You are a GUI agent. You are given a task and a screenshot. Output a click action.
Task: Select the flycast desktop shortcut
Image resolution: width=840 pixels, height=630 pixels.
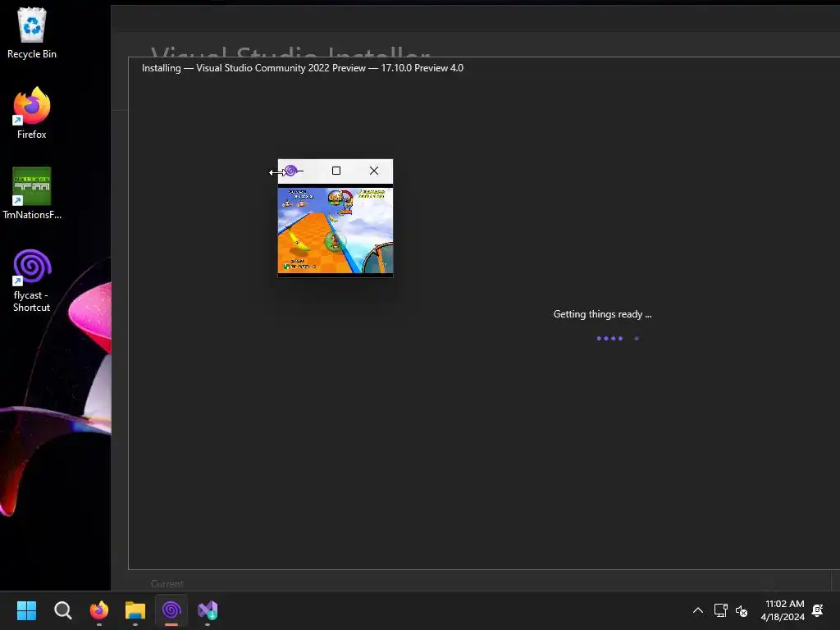coord(32,281)
